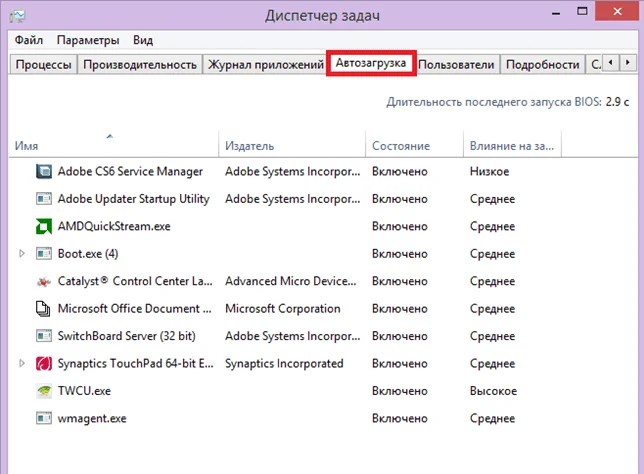Switch to the Процессы tab
The height and width of the screenshot is (474, 644).
pos(43,65)
